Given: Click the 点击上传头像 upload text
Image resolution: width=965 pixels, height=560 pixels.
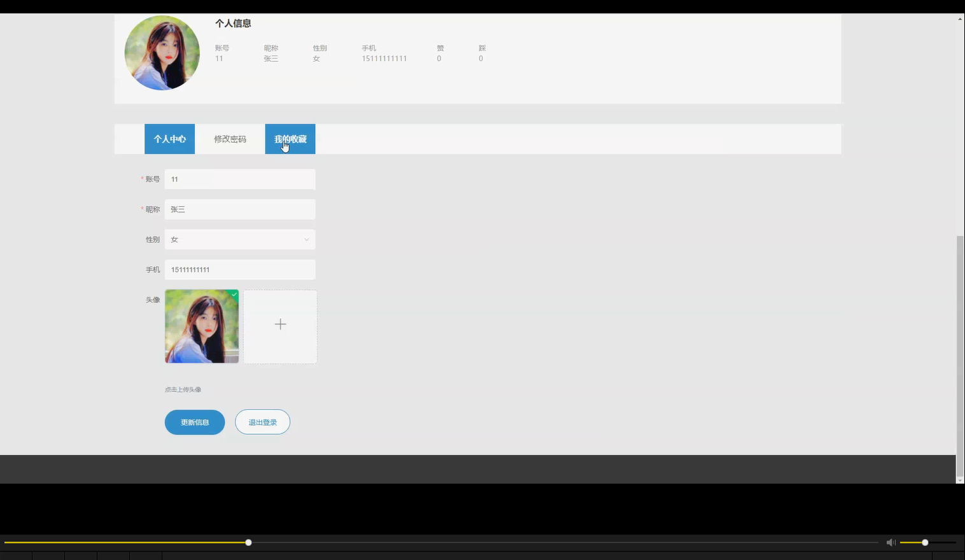Looking at the screenshot, I should [183, 389].
